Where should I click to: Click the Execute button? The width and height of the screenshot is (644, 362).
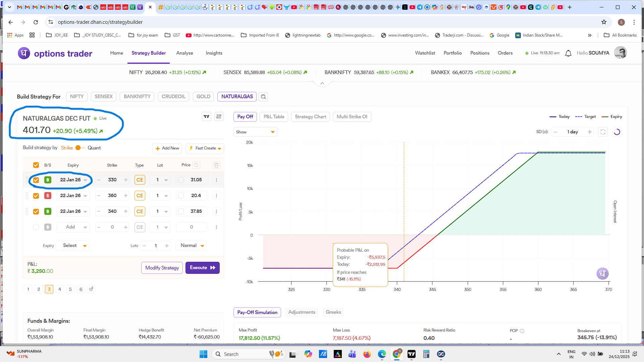tap(202, 268)
